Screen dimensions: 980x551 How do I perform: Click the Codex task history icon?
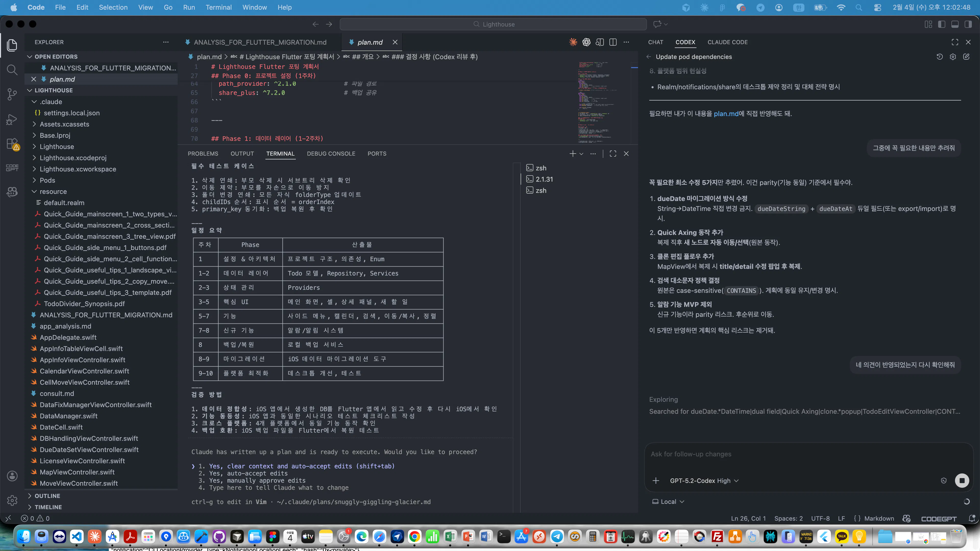pos(939,57)
